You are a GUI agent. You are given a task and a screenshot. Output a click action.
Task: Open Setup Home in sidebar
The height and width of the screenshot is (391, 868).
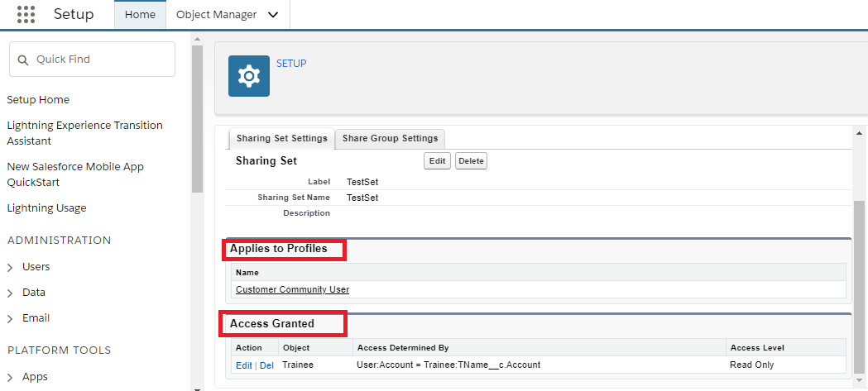[38, 99]
